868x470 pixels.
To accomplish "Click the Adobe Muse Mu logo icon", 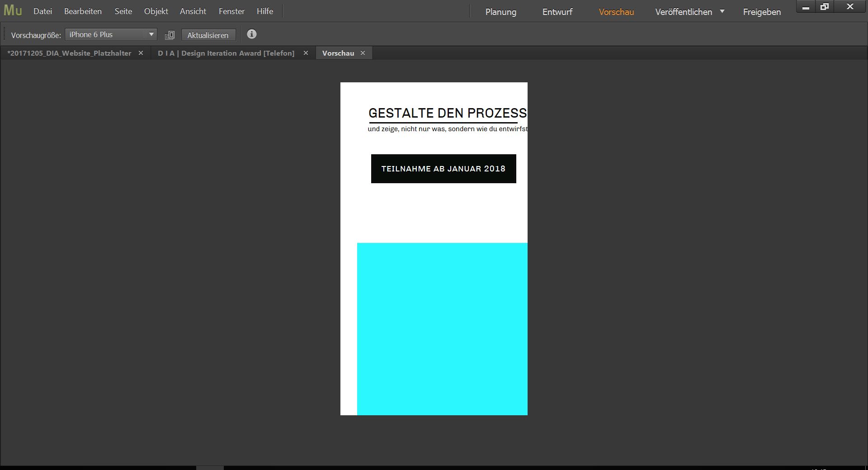I will pyautogui.click(x=13, y=10).
